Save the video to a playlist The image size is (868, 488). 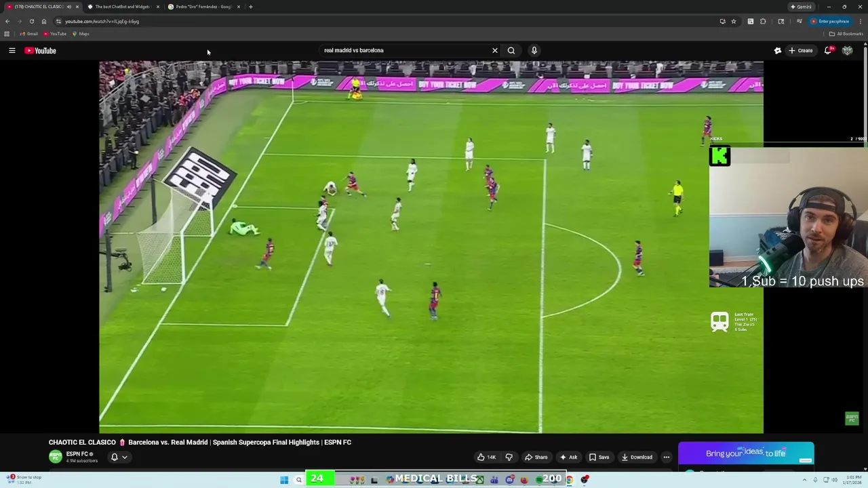pyautogui.click(x=599, y=457)
